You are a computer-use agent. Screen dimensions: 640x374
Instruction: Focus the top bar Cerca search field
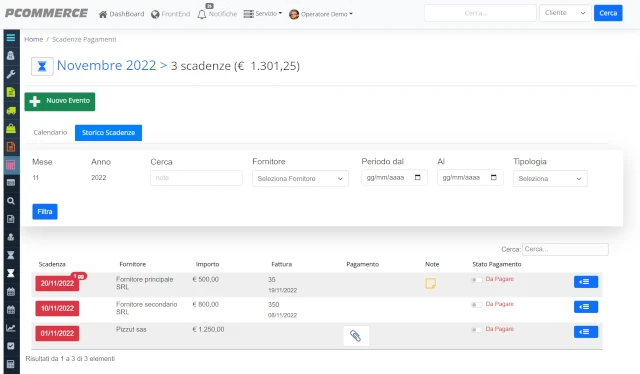point(480,13)
